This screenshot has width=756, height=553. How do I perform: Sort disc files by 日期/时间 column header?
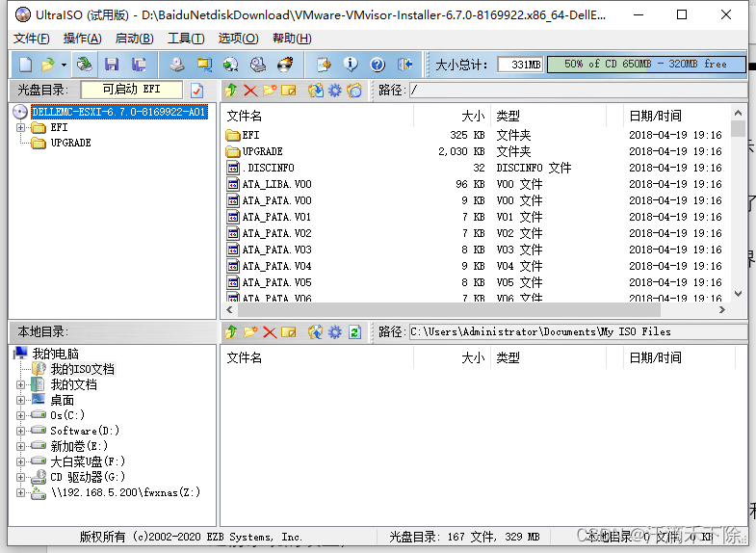(677, 117)
